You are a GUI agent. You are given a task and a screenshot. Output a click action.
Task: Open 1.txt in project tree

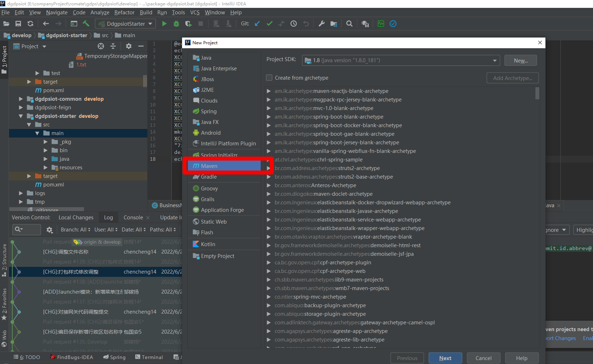[x=81, y=65]
